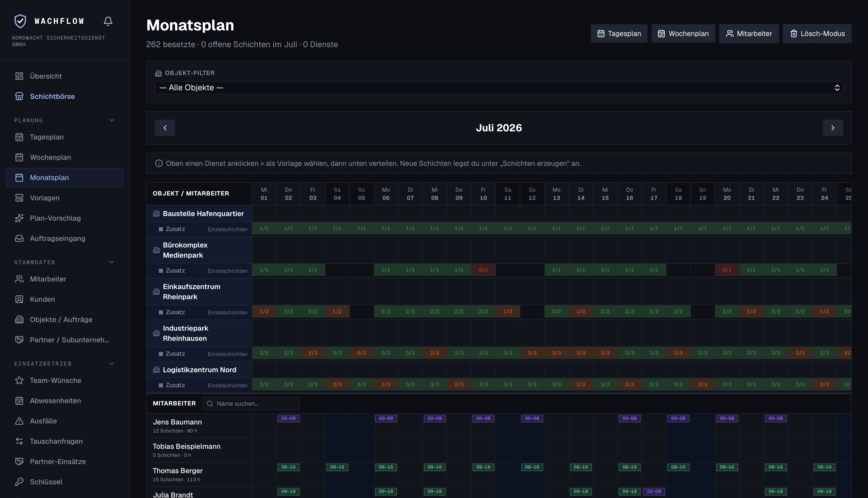Click the Team-Wünsche star icon
The width and height of the screenshot is (868, 498).
coord(19,380)
